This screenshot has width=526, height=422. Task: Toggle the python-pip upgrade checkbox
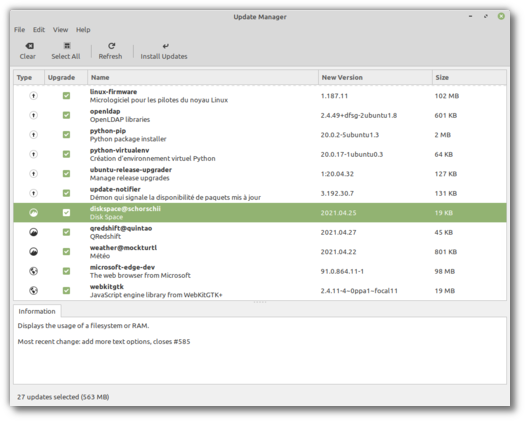click(66, 135)
